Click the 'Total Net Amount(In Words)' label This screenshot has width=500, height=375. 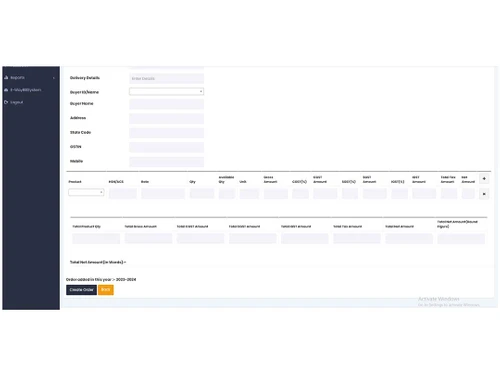(98, 262)
